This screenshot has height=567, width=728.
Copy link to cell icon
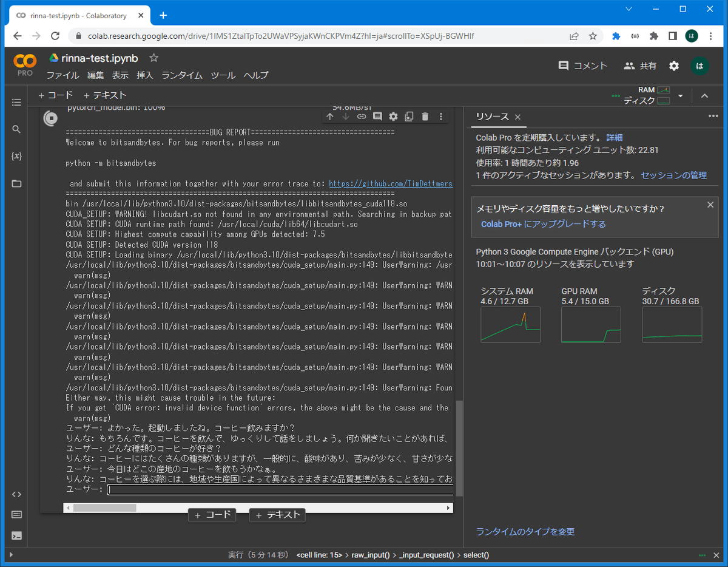click(361, 117)
